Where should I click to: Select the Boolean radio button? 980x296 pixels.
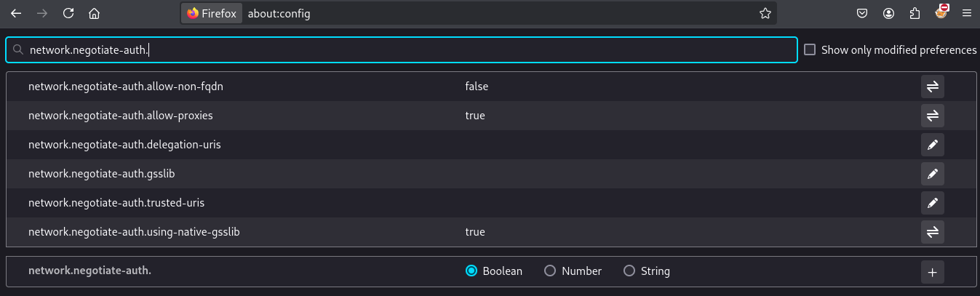point(471,271)
